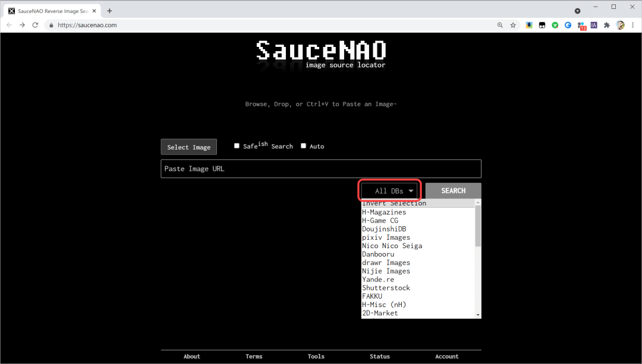Click the database list scroll-up arrow
This screenshot has width=642, height=364.
[478, 202]
